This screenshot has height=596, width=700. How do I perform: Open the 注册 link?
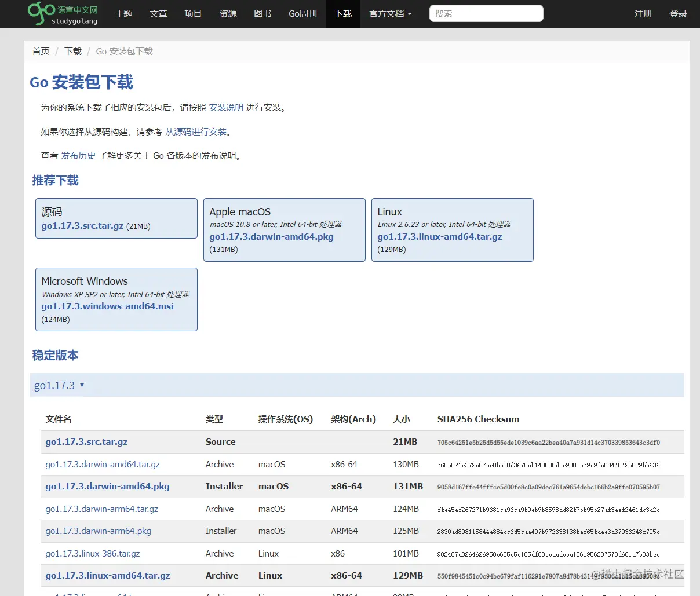(643, 14)
